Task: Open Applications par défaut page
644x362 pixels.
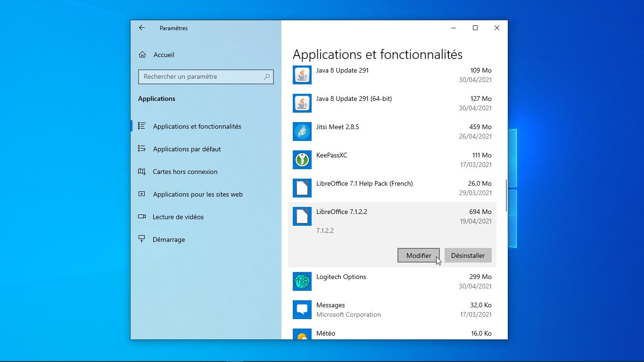Action: click(187, 149)
